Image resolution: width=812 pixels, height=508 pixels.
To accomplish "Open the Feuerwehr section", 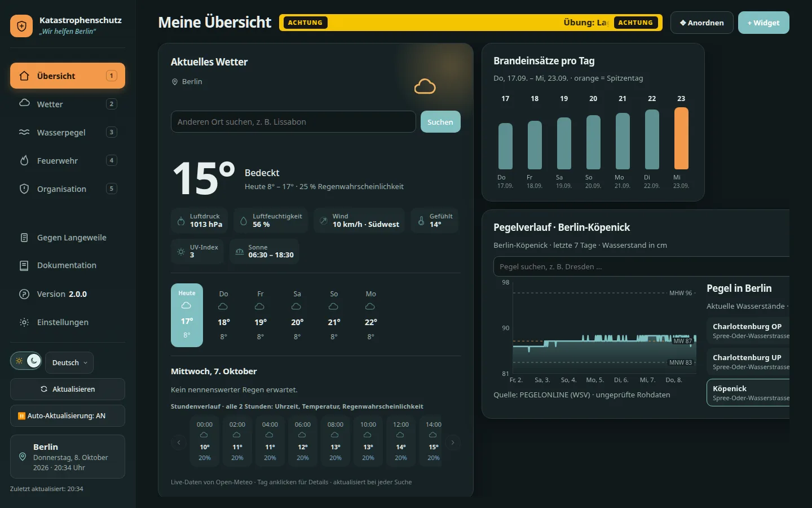I will click(68, 160).
